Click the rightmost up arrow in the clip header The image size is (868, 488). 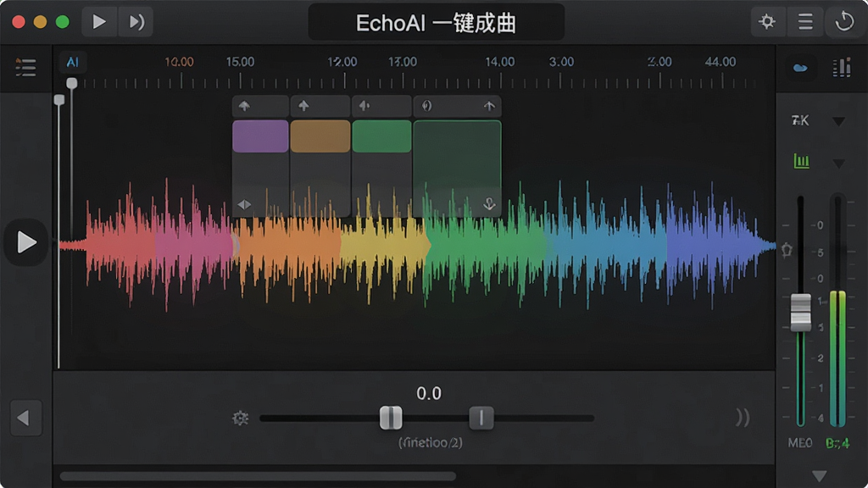pos(489,106)
